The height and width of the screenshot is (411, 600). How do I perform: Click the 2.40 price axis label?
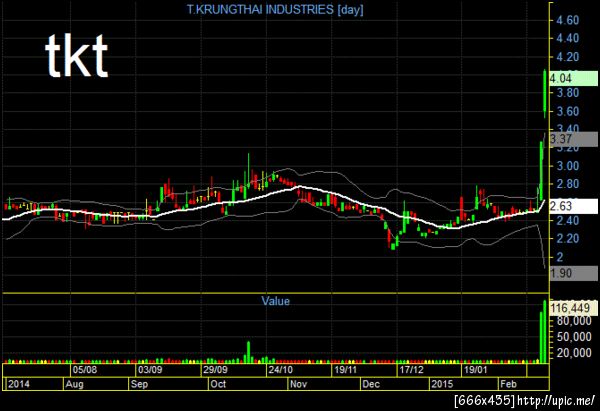coord(568,221)
